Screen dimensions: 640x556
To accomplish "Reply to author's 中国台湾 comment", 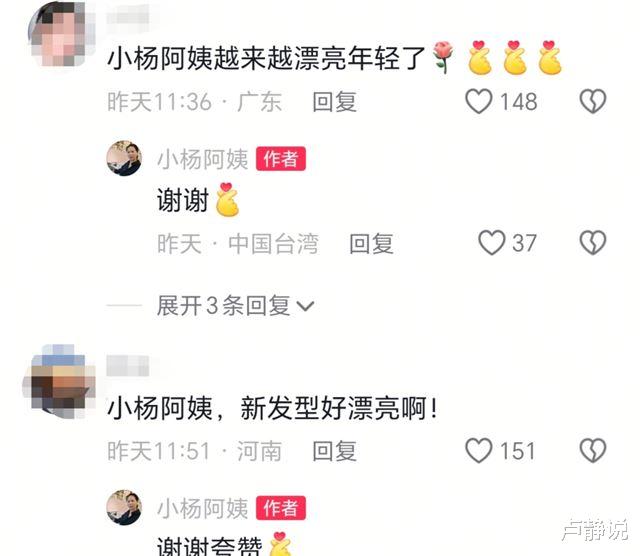I will tap(371, 243).
